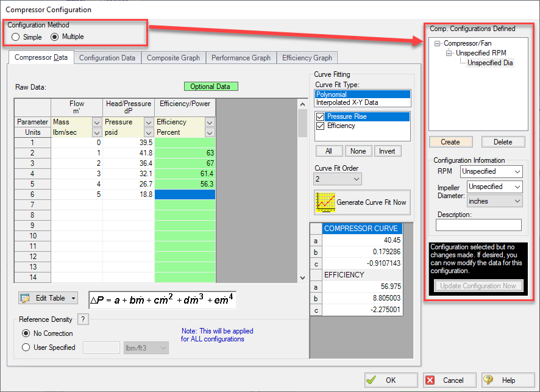Select the Simple configuration method
540x392 pixels.
tap(16, 37)
